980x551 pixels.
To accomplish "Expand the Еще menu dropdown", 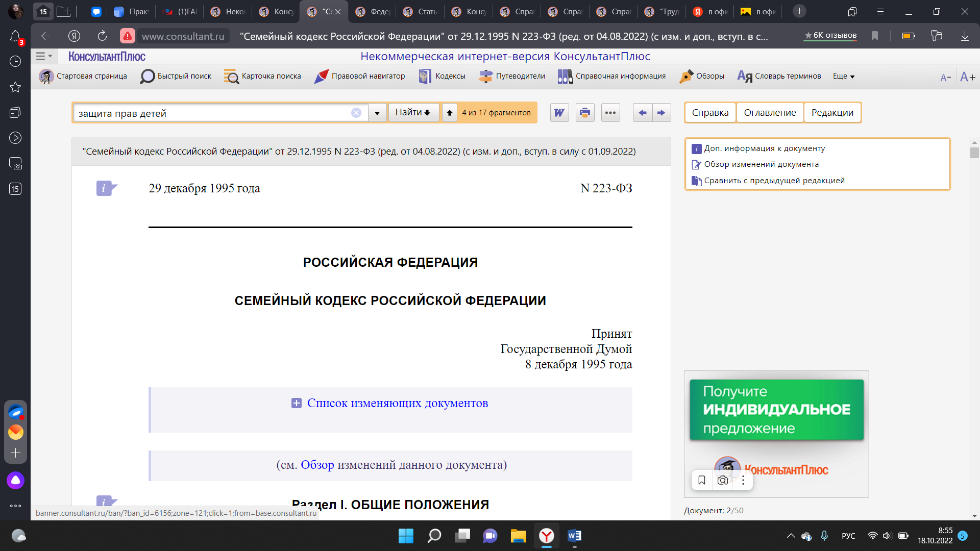I will (x=844, y=76).
